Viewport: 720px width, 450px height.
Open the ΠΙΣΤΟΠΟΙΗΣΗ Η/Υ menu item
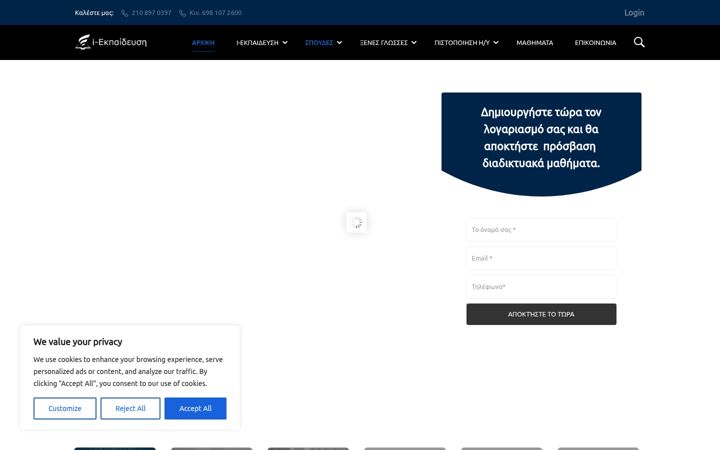tap(462, 43)
